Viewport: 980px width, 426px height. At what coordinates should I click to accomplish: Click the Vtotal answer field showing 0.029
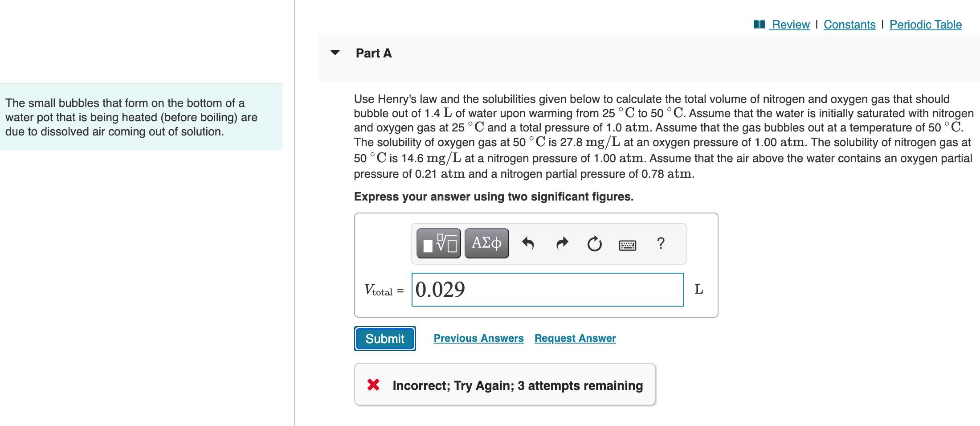pos(547,289)
